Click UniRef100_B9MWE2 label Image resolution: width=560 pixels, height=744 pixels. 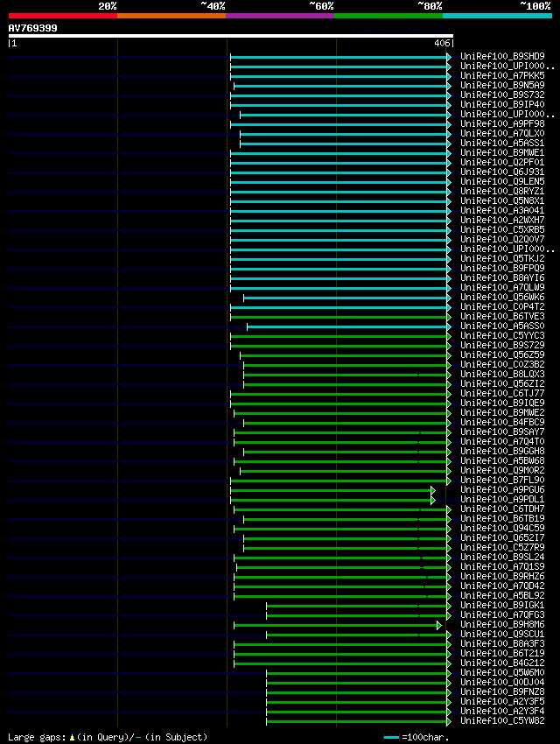pyautogui.click(x=502, y=412)
